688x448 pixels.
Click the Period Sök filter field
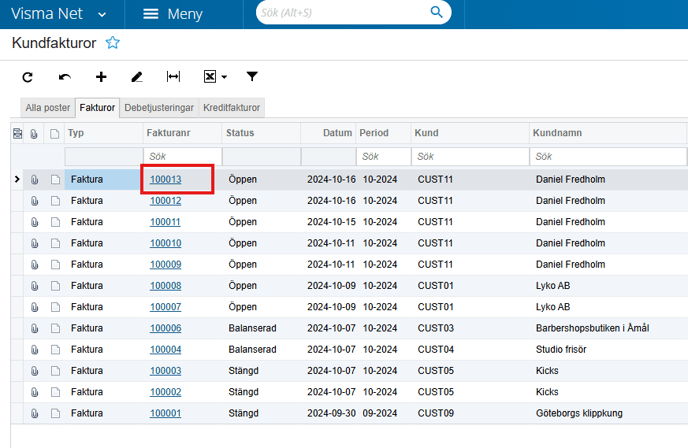pos(383,157)
